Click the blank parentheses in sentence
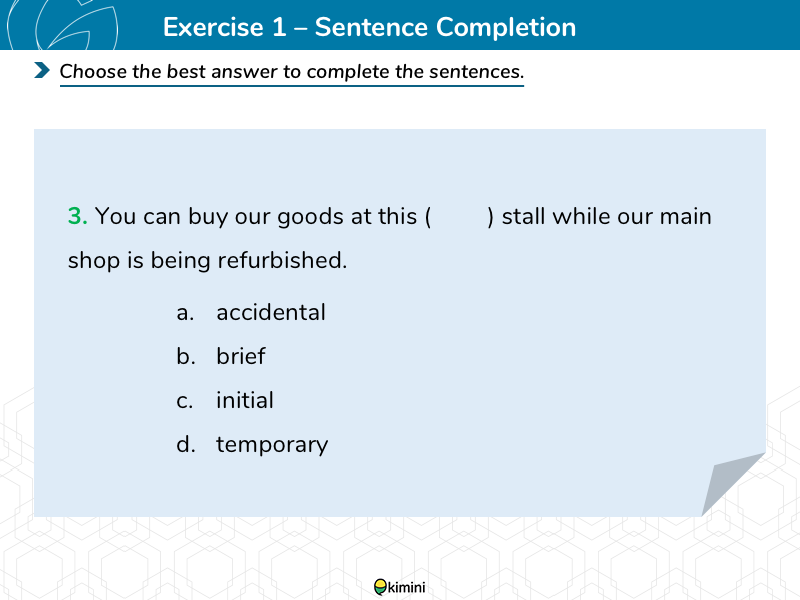This screenshot has height=600, width=800. (459, 216)
